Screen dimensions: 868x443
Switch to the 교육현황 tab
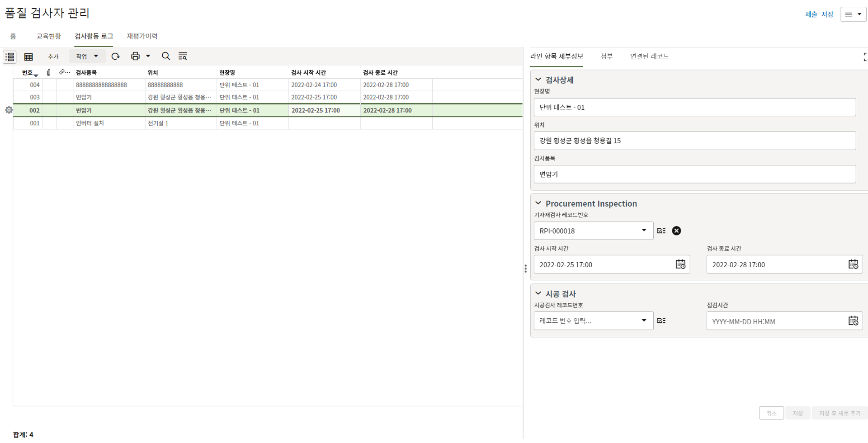coord(48,36)
